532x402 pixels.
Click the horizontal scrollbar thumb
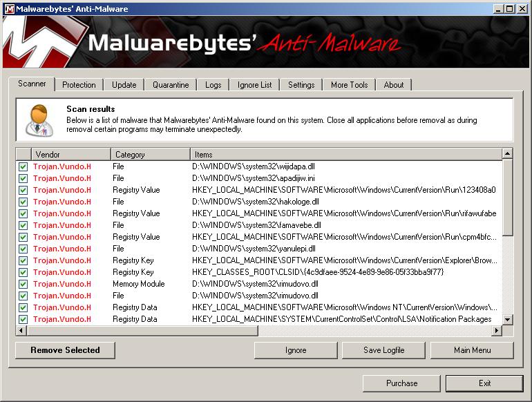142,330
